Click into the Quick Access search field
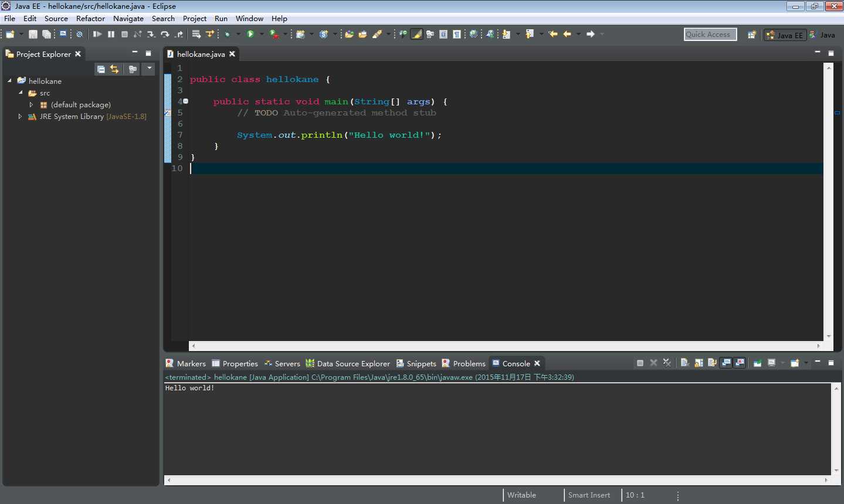This screenshot has width=844, height=504. [x=710, y=35]
